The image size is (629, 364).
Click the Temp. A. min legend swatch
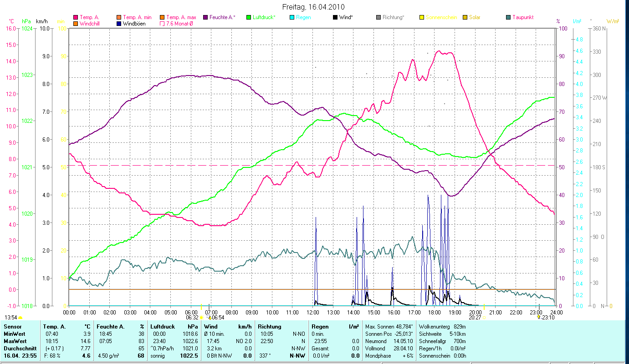(x=119, y=17)
